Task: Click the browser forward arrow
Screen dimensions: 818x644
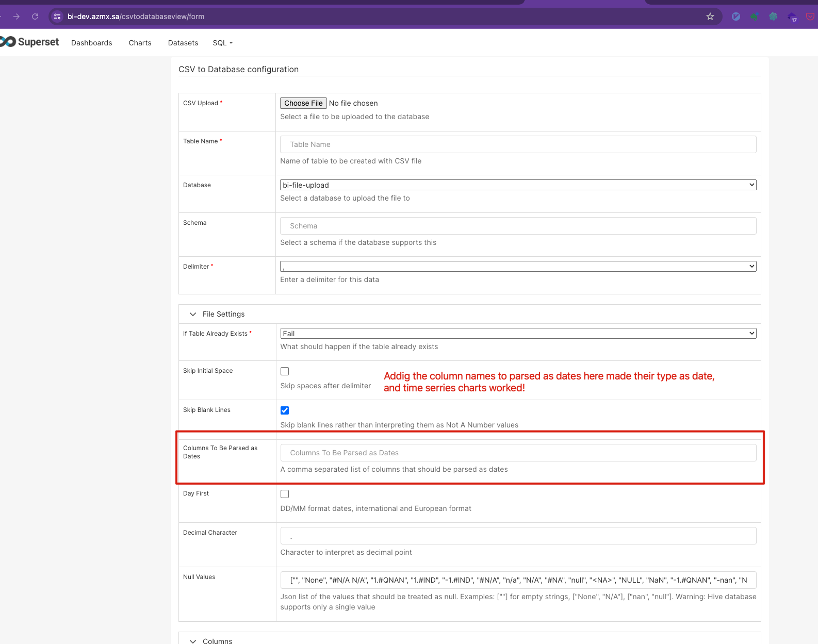Action: click(x=17, y=16)
